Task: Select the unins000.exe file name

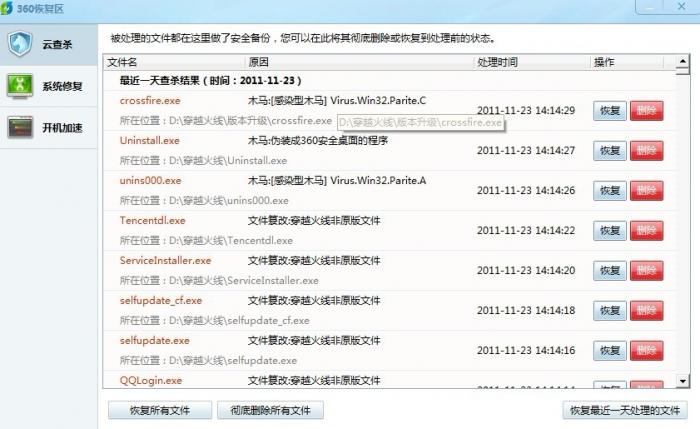Action: tap(150, 180)
